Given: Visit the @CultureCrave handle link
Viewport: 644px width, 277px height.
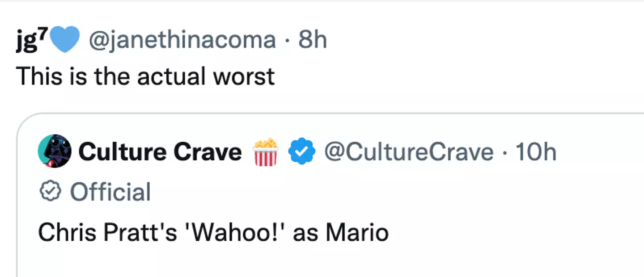Looking at the screenshot, I should pos(408,152).
